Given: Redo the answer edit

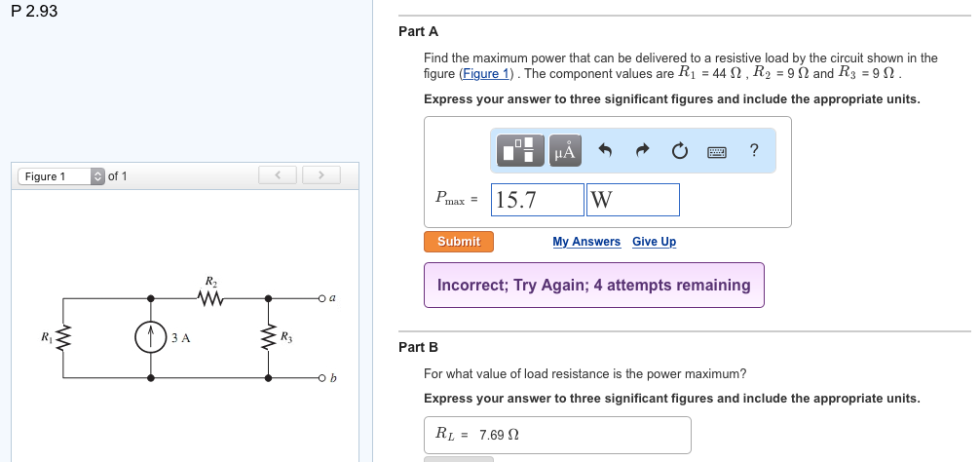Looking at the screenshot, I should point(642,151).
